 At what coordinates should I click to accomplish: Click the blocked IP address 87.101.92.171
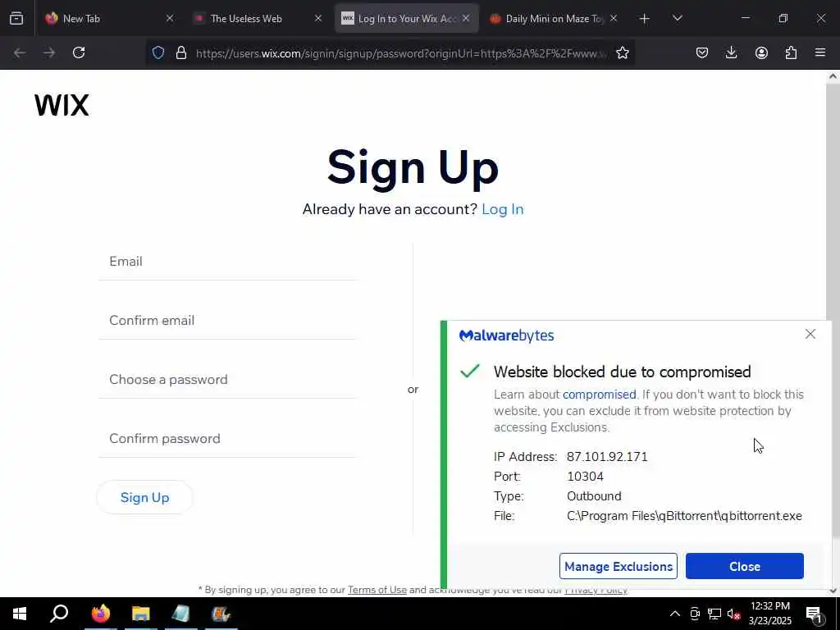(x=607, y=457)
